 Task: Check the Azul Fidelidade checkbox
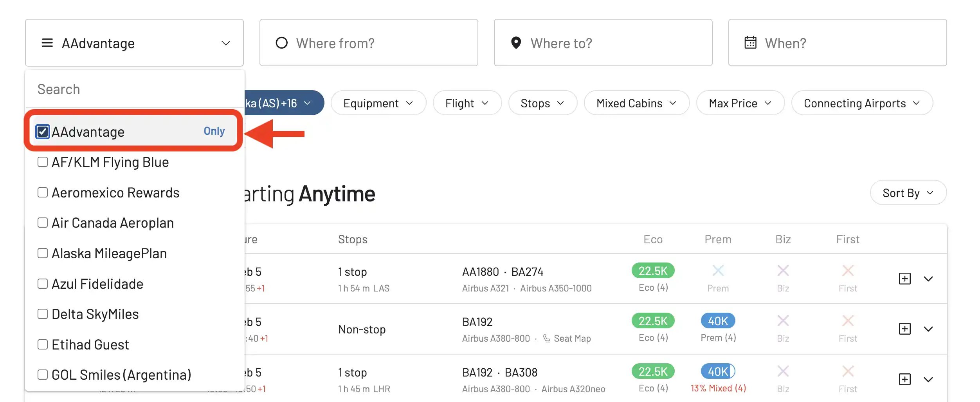(x=42, y=284)
